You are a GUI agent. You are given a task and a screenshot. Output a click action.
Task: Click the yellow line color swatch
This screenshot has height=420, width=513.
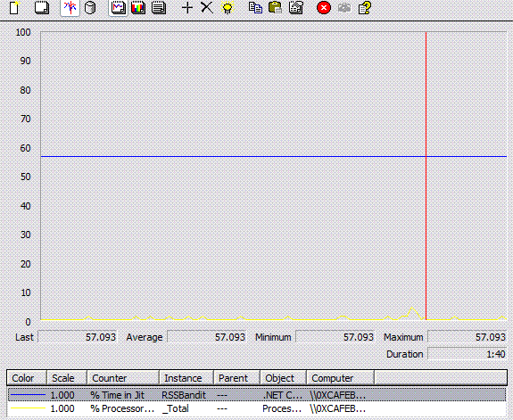28,408
